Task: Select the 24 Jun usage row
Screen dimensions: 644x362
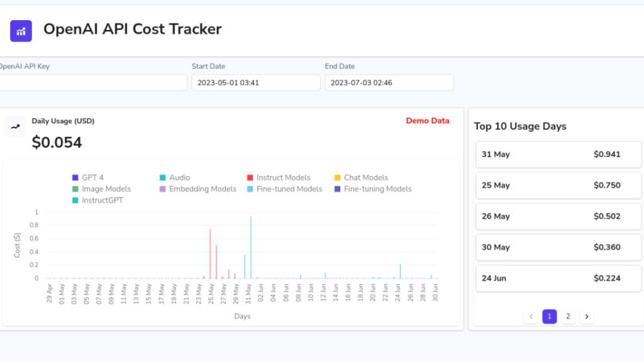Action: tap(558, 278)
